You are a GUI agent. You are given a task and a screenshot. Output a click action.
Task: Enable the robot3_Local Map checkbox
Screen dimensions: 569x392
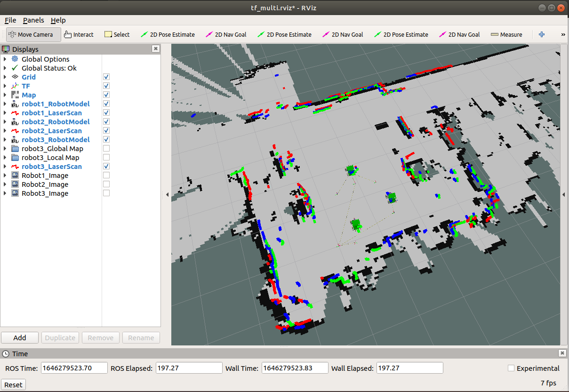[x=106, y=157]
